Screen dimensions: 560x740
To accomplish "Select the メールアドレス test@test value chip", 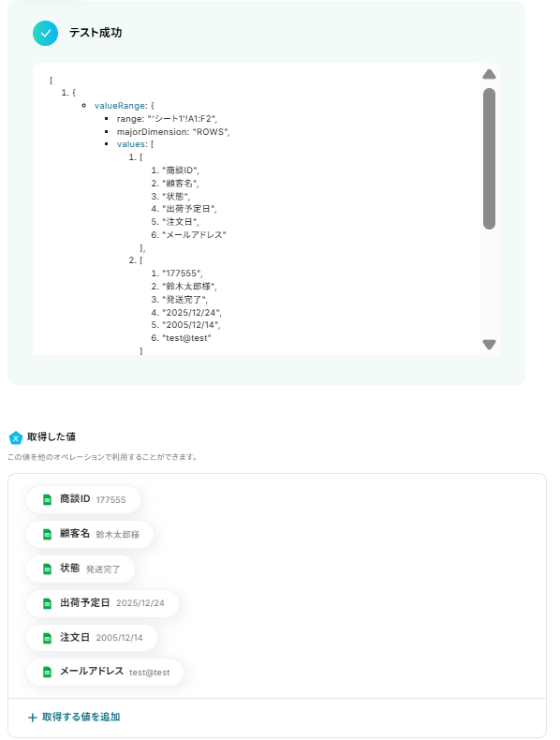I will 105,672.
